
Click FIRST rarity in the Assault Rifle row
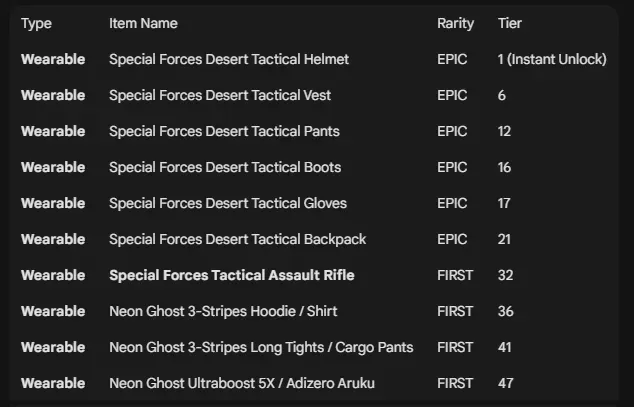coord(455,275)
